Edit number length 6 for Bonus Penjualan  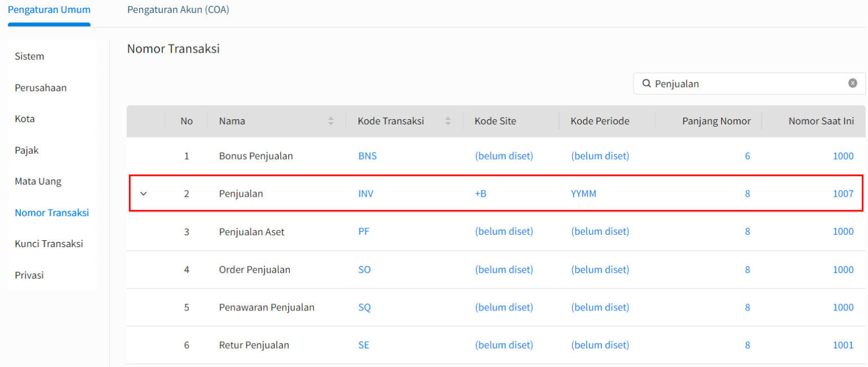pos(747,156)
